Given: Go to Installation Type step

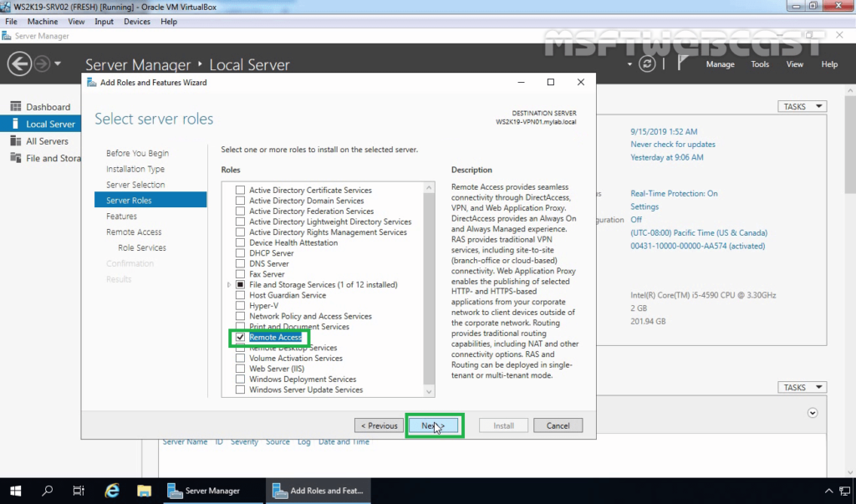Looking at the screenshot, I should click(x=135, y=169).
